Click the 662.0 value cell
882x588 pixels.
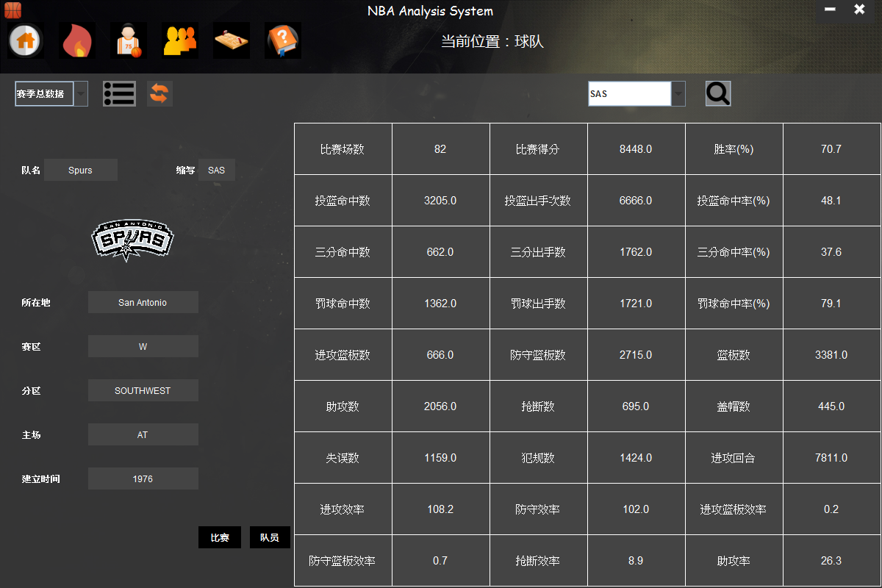(441, 252)
